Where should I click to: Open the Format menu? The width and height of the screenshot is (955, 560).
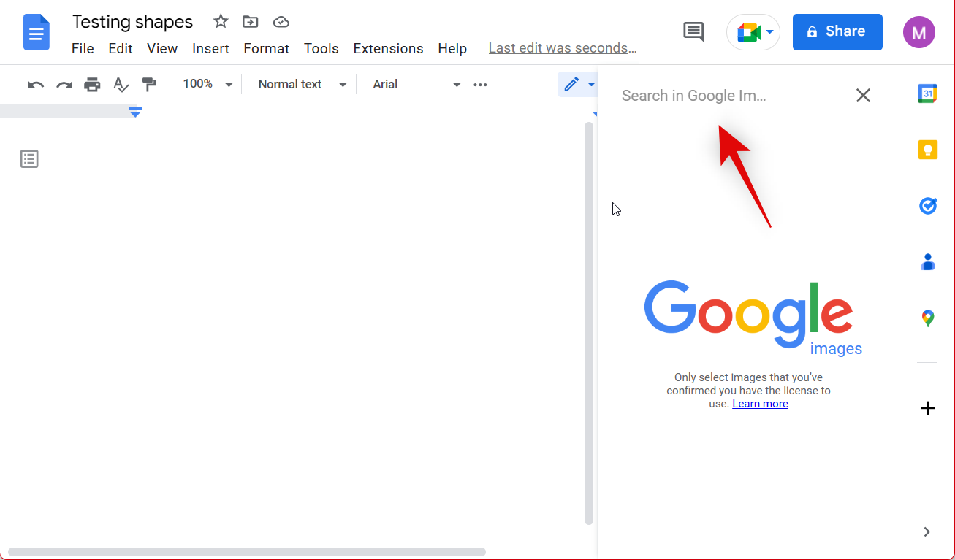click(267, 49)
